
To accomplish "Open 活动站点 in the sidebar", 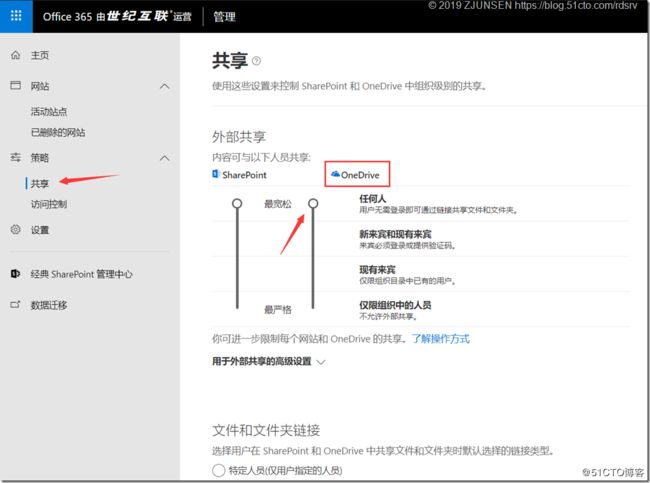I will coord(49,111).
